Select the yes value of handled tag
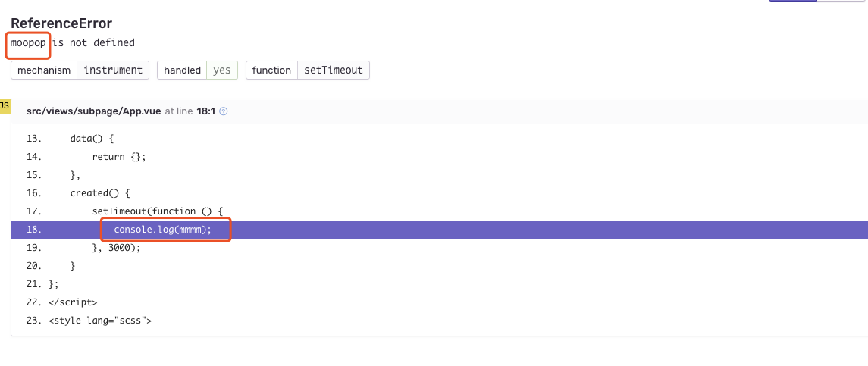 pos(222,70)
